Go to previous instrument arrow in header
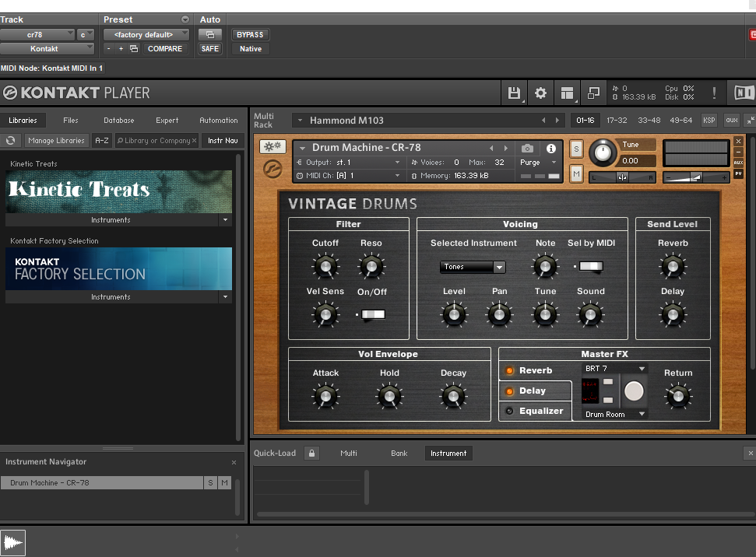 coord(491,148)
